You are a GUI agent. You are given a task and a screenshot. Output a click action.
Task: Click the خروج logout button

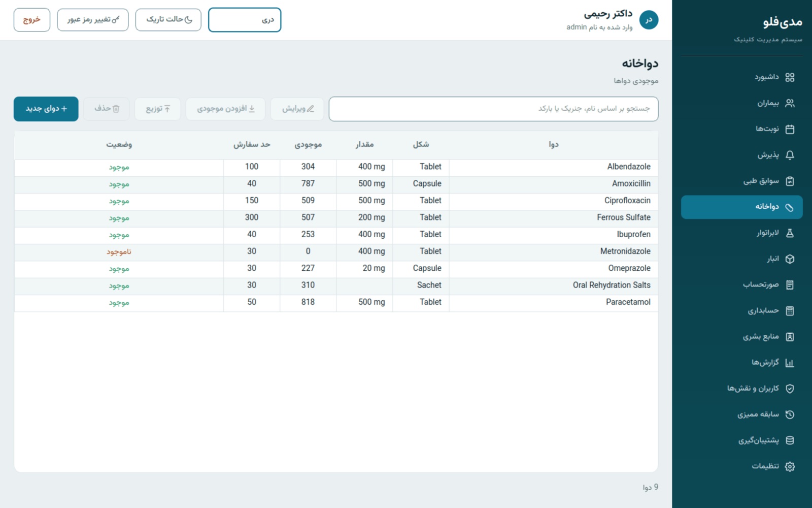pyautogui.click(x=32, y=20)
